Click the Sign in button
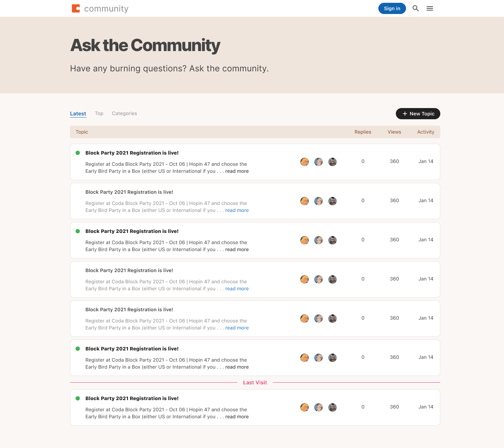The image size is (504, 448). click(x=392, y=8)
